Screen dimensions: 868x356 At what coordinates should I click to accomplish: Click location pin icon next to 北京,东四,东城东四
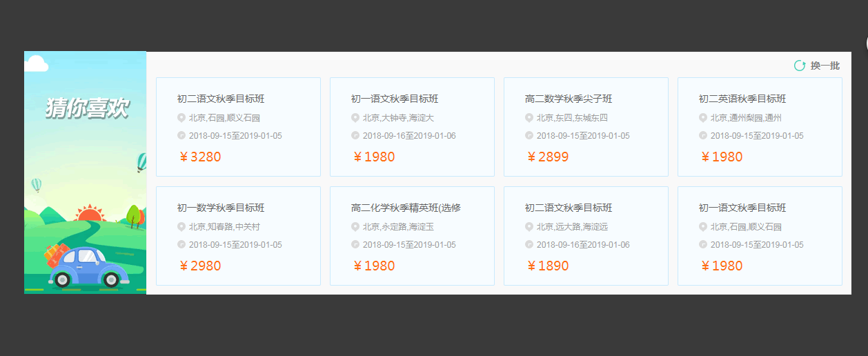pos(529,118)
